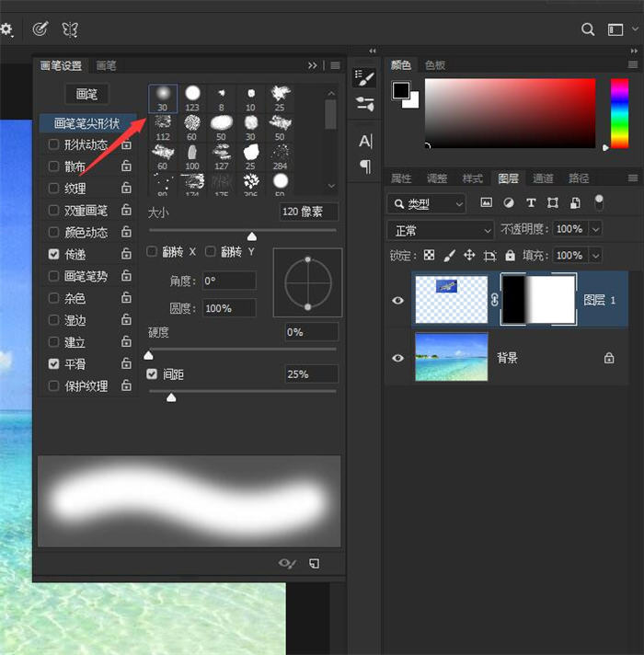Hide 图层 1 layer with eye icon
The width and height of the screenshot is (644, 655).
pos(398,300)
